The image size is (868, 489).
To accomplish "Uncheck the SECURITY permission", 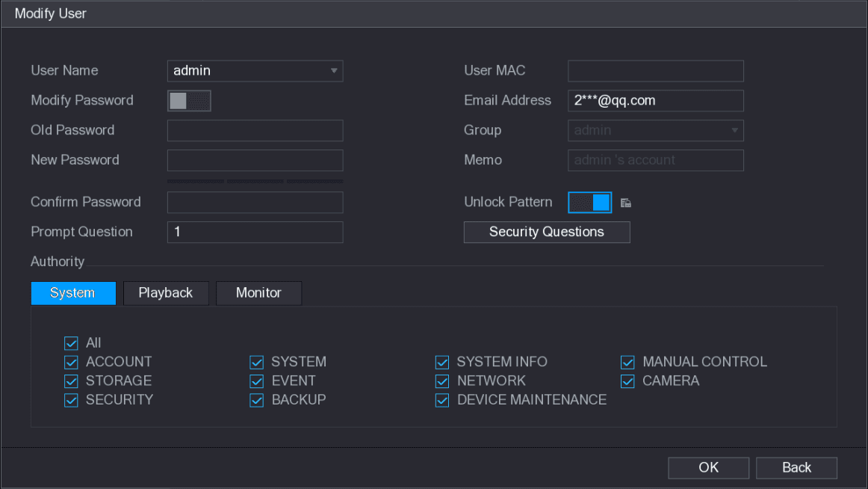I will pyautogui.click(x=71, y=400).
